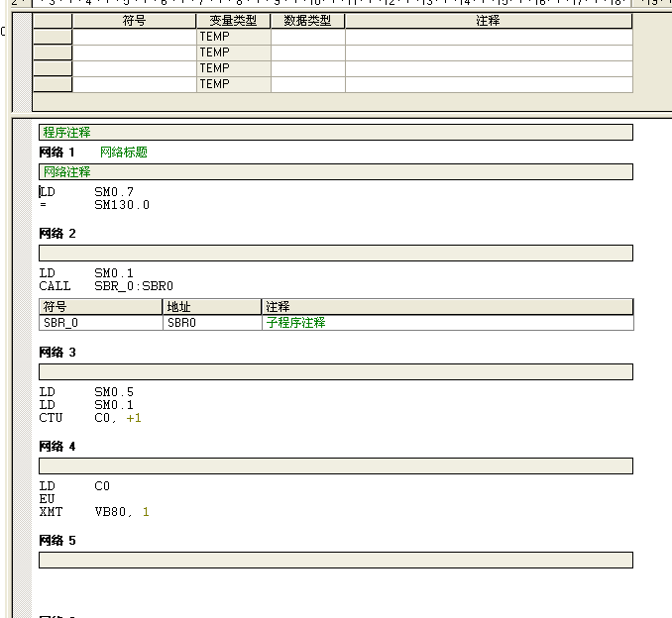This screenshot has width=672, height=618.
Task: Click the SM0.7 operand in network 1
Action: [114, 192]
